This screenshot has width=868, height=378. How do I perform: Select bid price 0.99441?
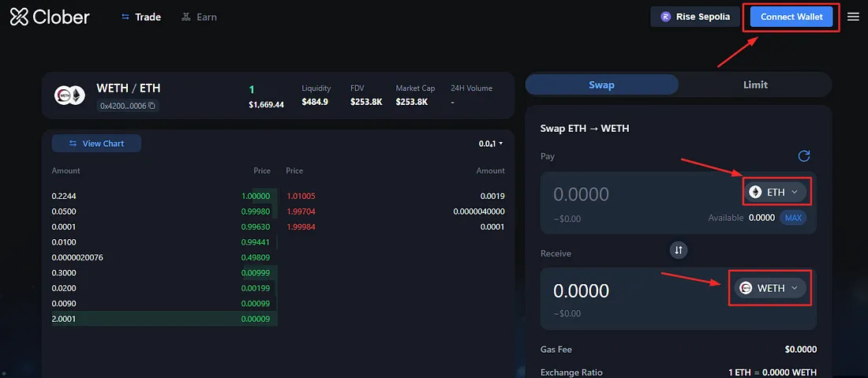(x=256, y=242)
